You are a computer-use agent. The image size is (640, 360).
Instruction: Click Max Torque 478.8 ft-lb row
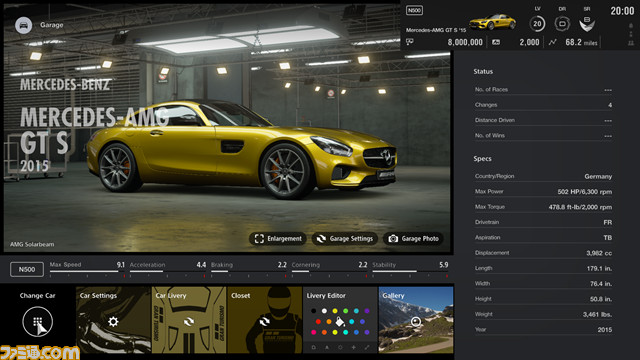pyautogui.click(x=543, y=207)
